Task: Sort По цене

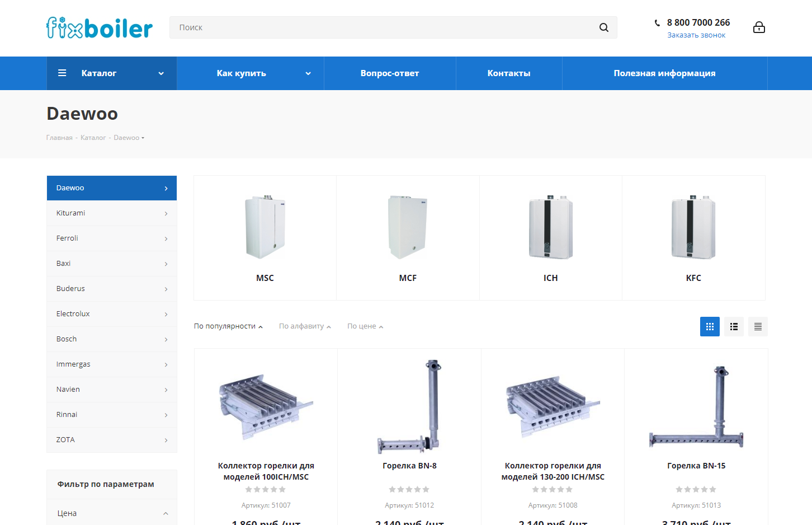Action: (x=365, y=326)
